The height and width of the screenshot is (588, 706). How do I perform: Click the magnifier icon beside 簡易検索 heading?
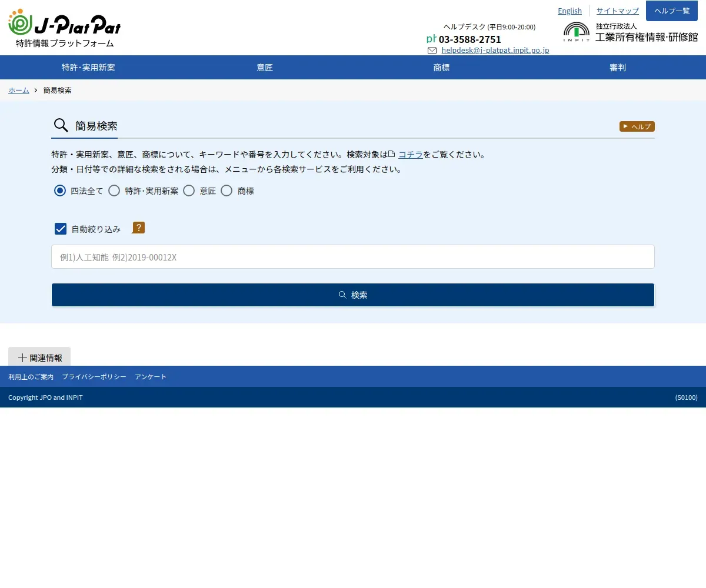pyautogui.click(x=61, y=125)
